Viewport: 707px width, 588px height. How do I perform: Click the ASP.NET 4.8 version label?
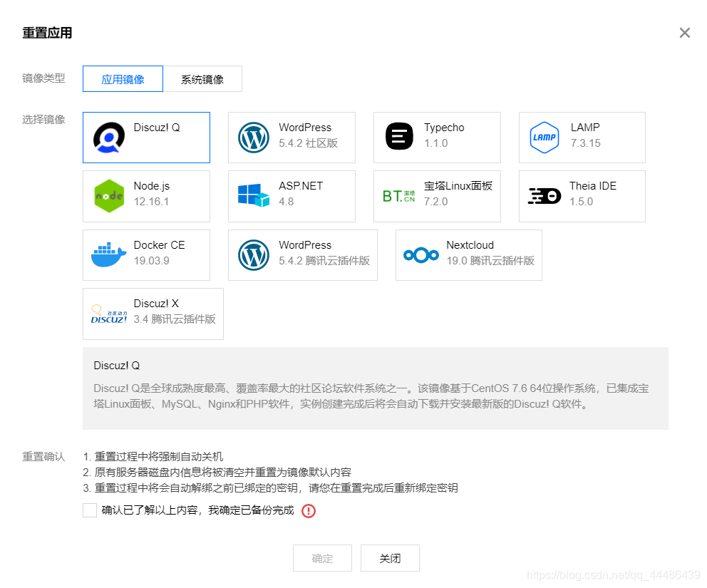(x=287, y=202)
